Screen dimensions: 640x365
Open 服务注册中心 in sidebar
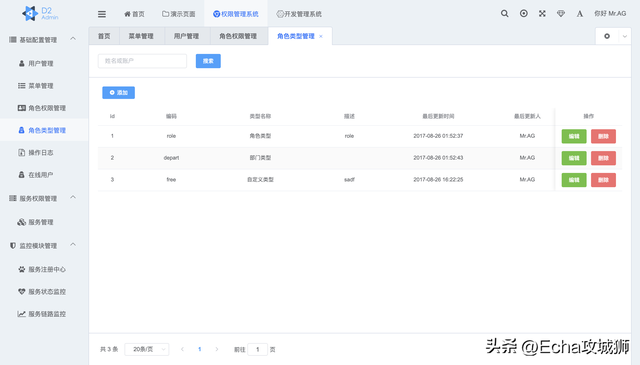[x=44, y=269]
